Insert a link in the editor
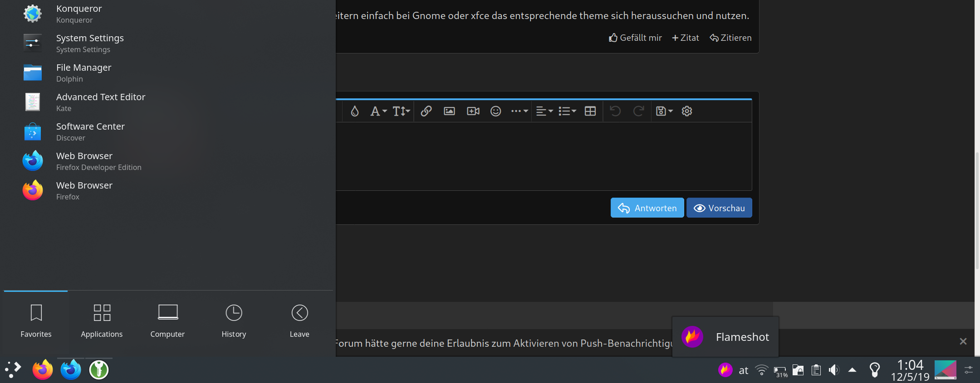This screenshot has width=980, height=383. click(426, 111)
